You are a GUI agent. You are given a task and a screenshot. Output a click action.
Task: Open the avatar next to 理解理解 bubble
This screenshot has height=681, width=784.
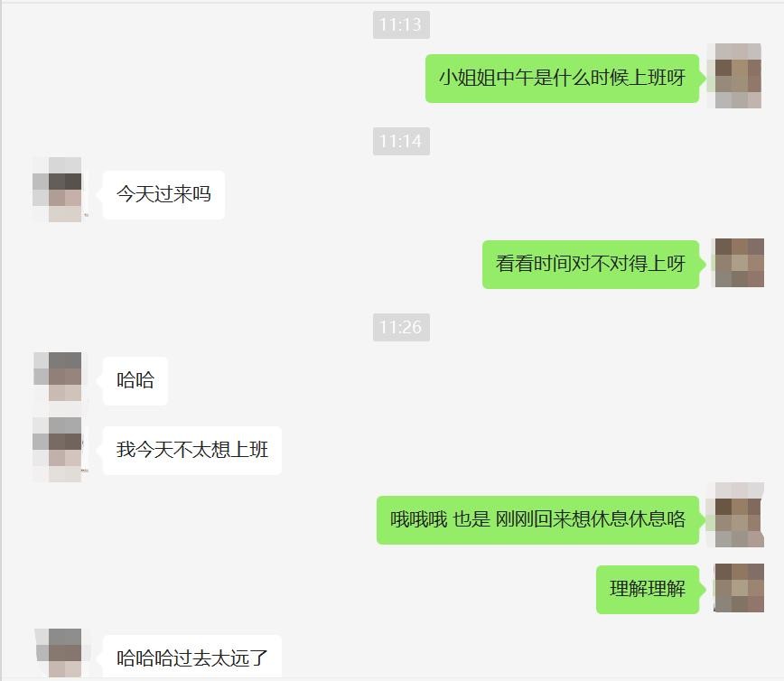pos(740,588)
